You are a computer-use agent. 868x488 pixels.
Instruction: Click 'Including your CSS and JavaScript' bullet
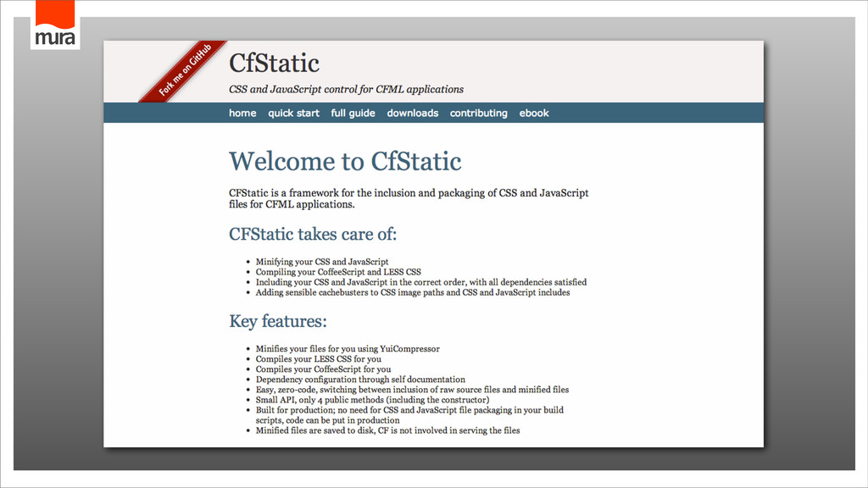tap(420, 282)
